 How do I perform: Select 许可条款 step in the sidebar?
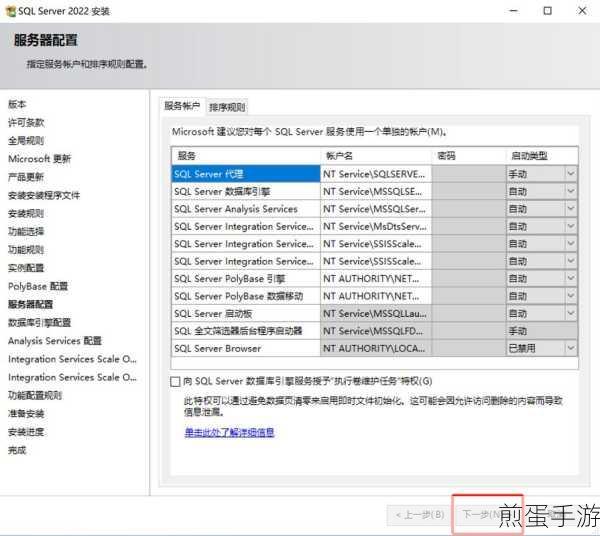click(x=26, y=122)
